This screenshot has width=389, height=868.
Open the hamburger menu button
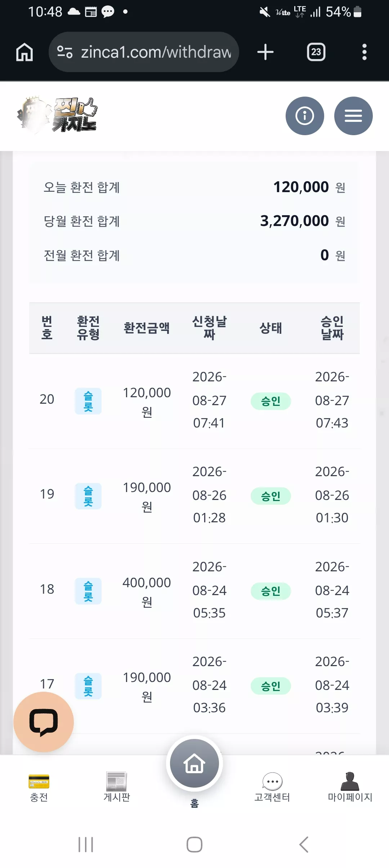[x=353, y=116]
